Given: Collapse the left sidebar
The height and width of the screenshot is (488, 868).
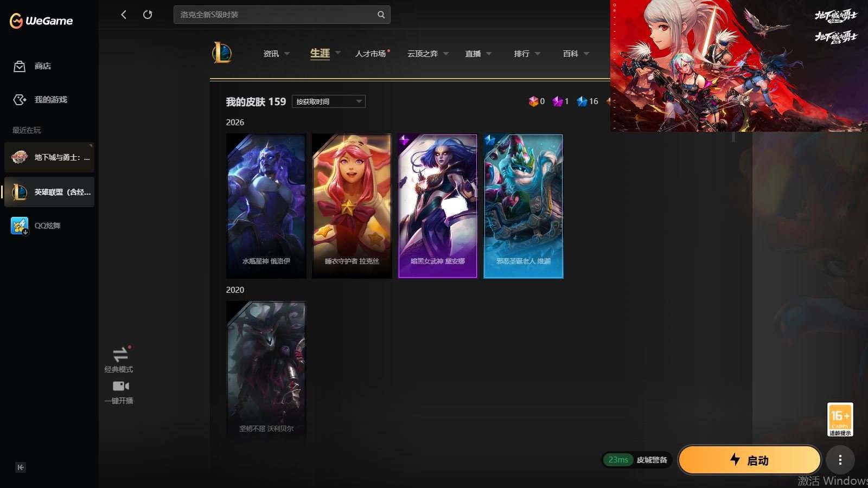Looking at the screenshot, I should click(x=21, y=467).
